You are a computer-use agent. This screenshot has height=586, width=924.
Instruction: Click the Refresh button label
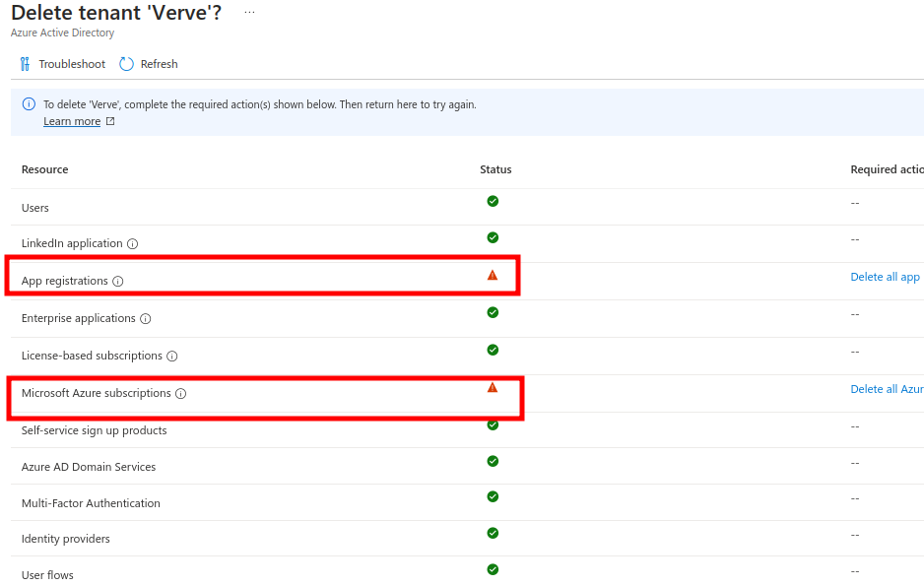[x=160, y=64]
